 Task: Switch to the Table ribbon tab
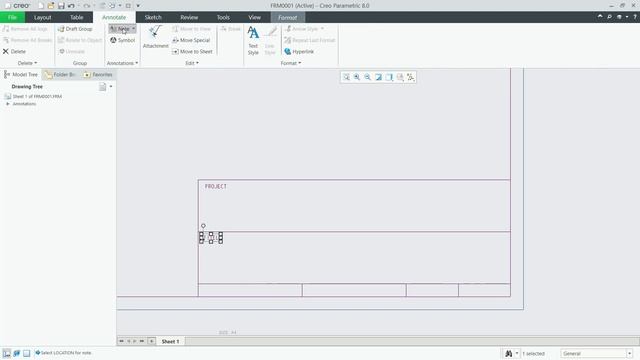[x=76, y=17]
